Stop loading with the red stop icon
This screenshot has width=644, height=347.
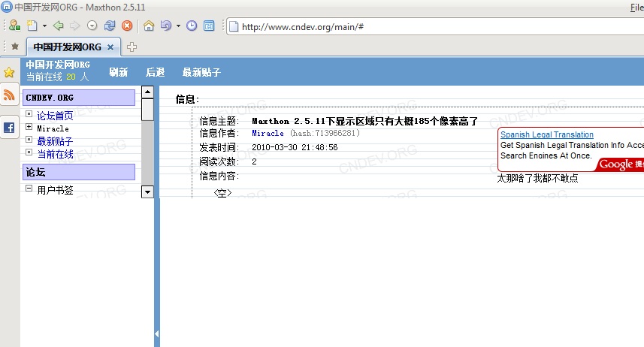pos(127,26)
